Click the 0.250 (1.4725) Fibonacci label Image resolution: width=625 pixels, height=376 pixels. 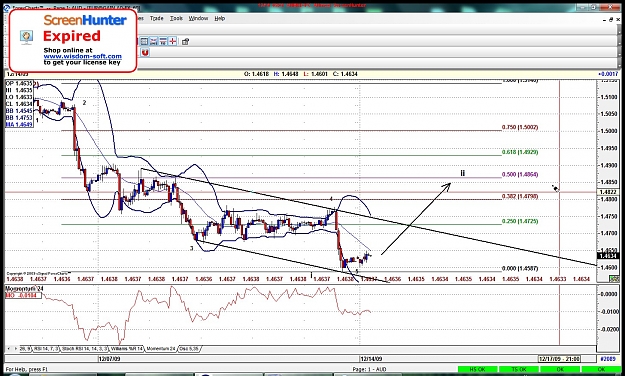point(520,221)
